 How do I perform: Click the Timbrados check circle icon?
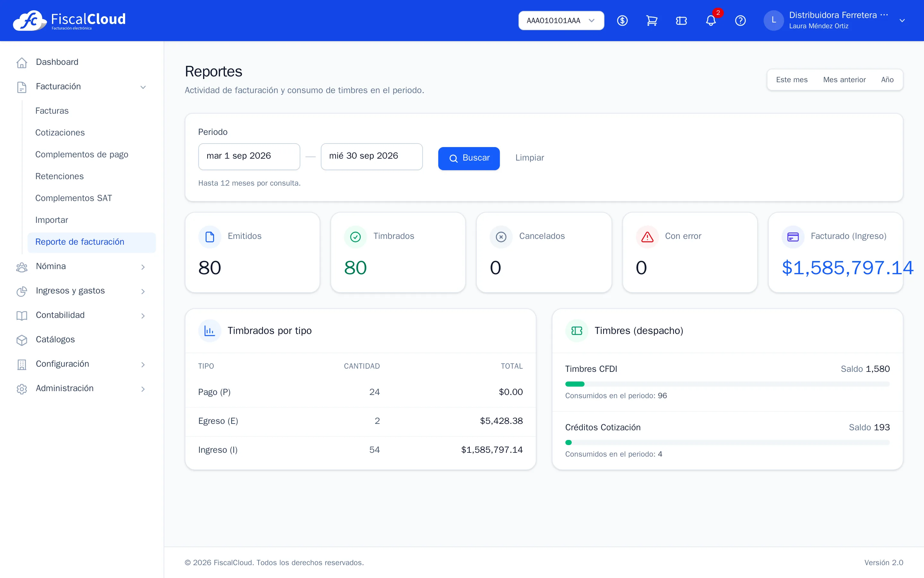click(355, 237)
